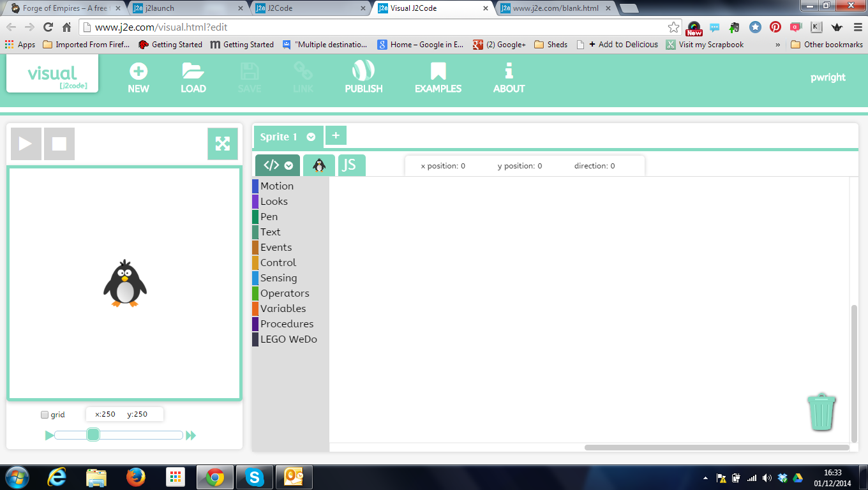Viewport: 868px width, 490px height.
Task: Bookmark this page with star icon
Action: 673,27
